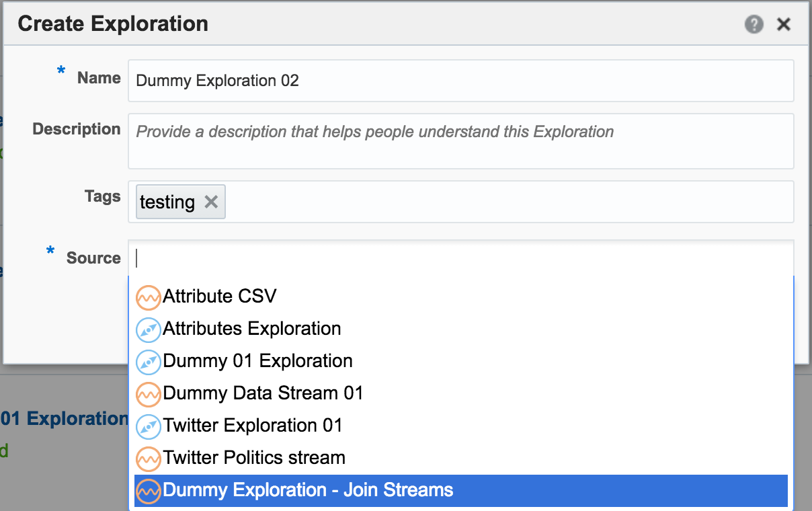
Task: Click the Join Streams option icon
Action: pyautogui.click(x=148, y=490)
